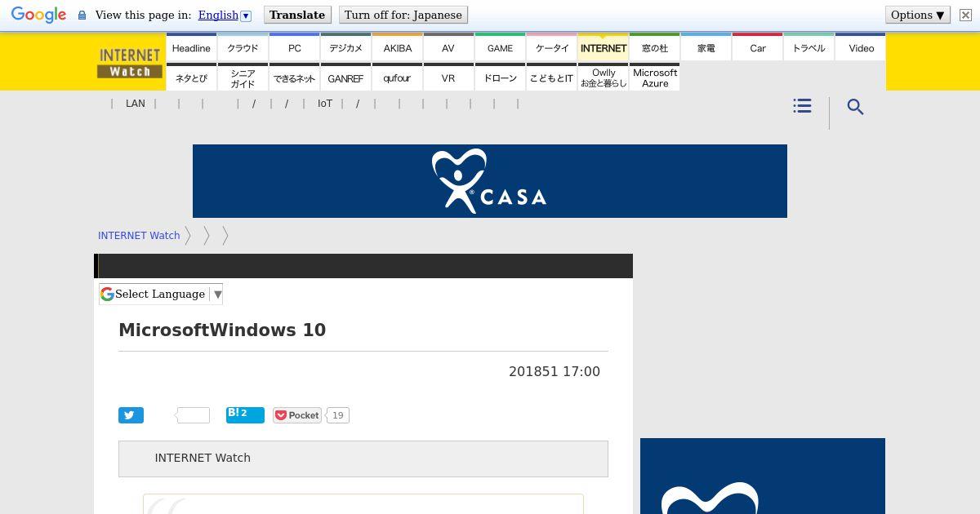This screenshot has width=980, height=514.
Task: Click the MicrosoftWindows 10 article headline
Action: pos(222,330)
